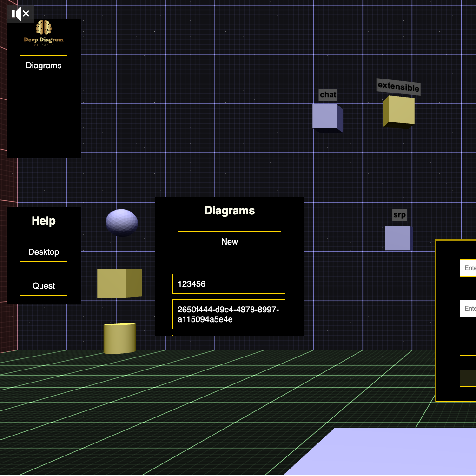Focus the second Enter input field
The width and height of the screenshot is (476, 476).
pos(468,309)
